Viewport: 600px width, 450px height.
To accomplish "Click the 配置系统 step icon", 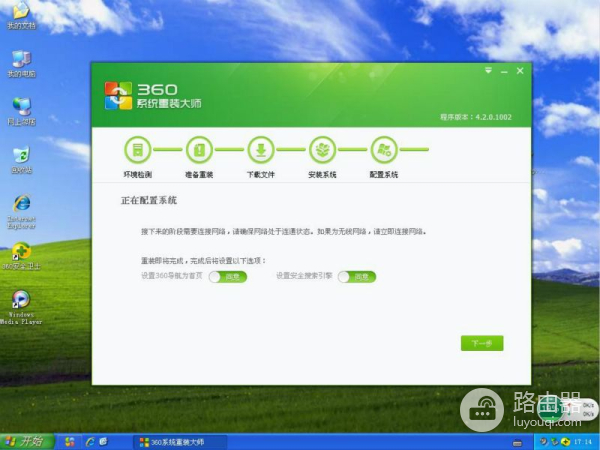I will pyautogui.click(x=384, y=150).
